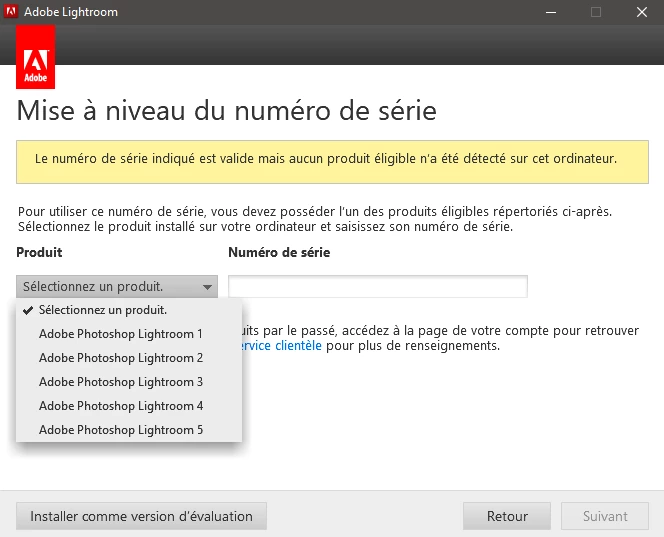Click the yellow serial number warning message
The height and width of the screenshot is (537, 664).
click(332, 162)
